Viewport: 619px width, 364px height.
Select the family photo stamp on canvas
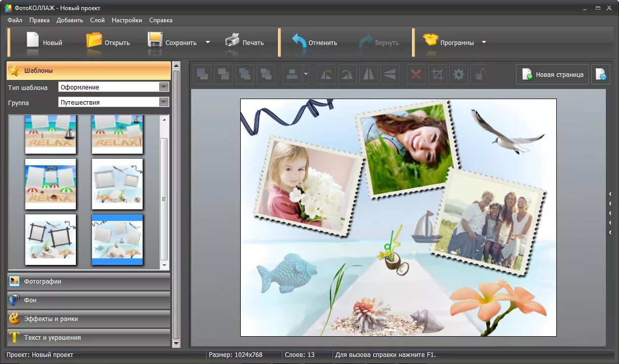click(x=488, y=222)
